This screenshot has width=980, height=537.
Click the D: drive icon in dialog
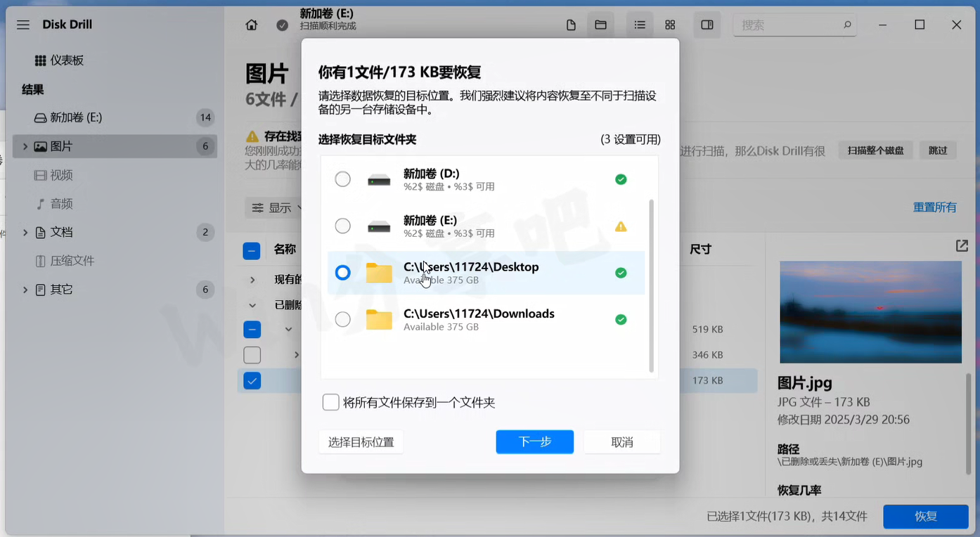(379, 180)
